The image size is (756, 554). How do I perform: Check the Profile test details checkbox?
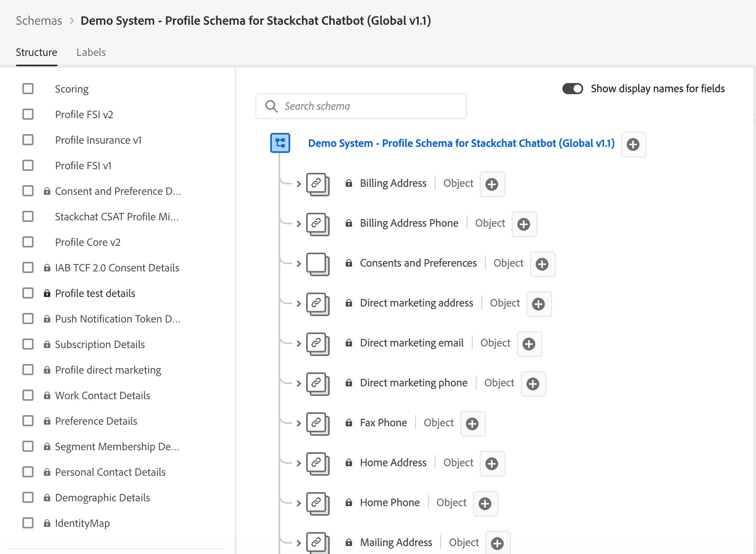pos(28,293)
